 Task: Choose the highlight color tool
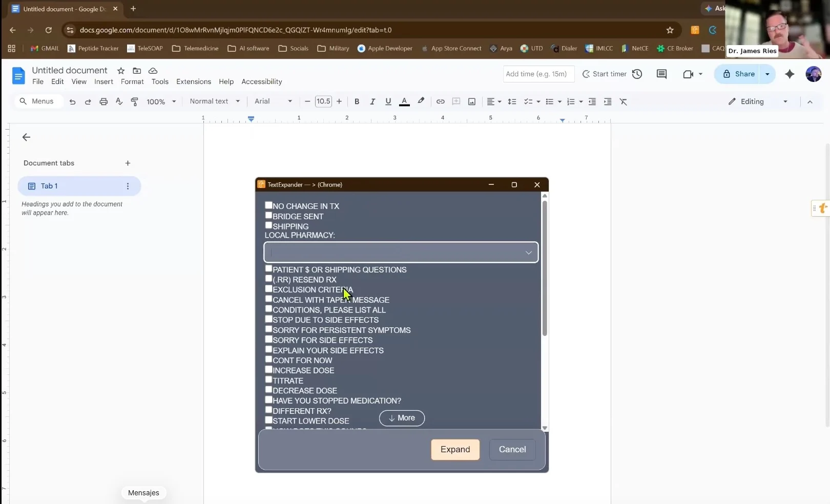click(421, 101)
